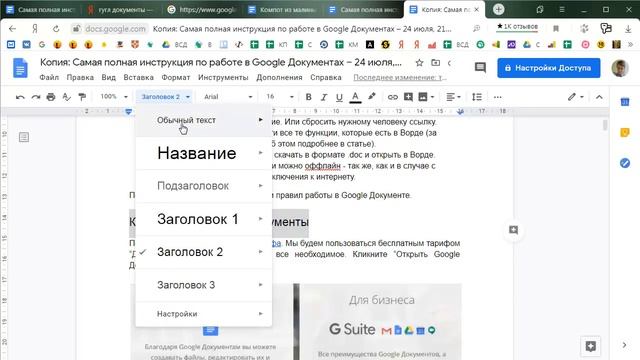Open the Последнее изменение history link
Image resolution: width=640 pixels, height=360 pixels.
400,78
